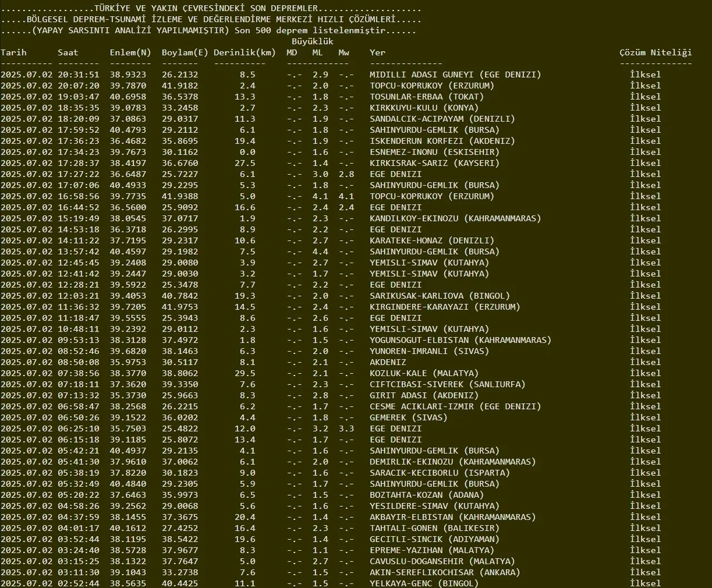
Task: Select the GIRIT ADASI (AKDENIZ) entry
Action: [x=424, y=396]
